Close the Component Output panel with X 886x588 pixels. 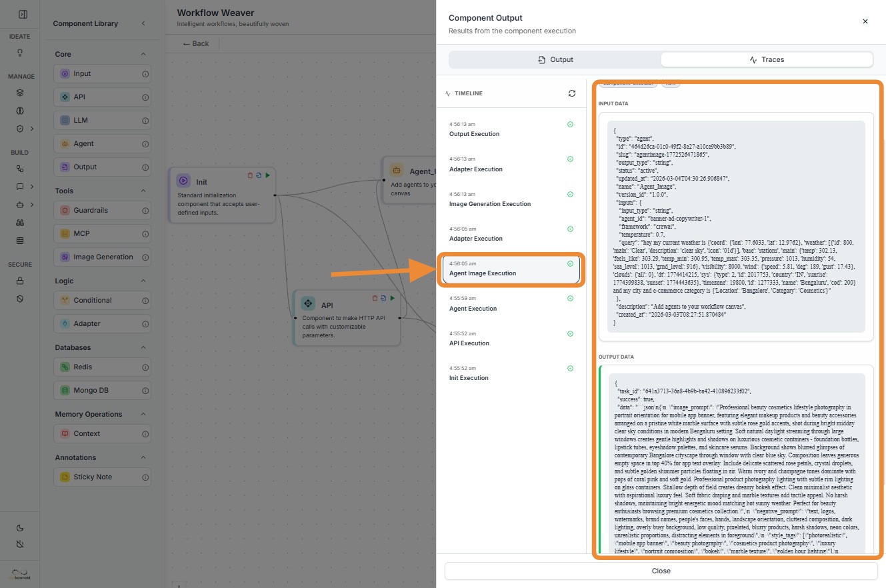tap(865, 21)
